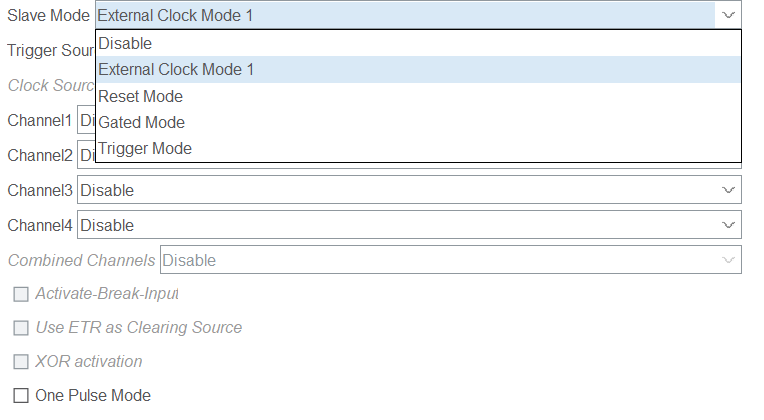The width and height of the screenshot is (764, 420).
Task: Expand the Channel4 dropdown arrow
Action: pyautogui.click(x=727, y=225)
